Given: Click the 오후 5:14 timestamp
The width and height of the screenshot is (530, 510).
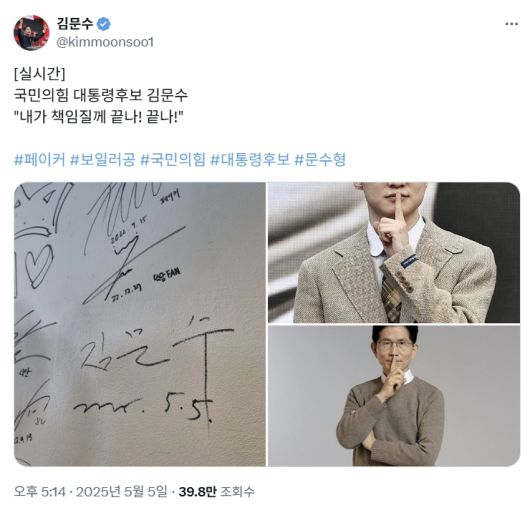Looking at the screenshot, I should coord(40,492).
